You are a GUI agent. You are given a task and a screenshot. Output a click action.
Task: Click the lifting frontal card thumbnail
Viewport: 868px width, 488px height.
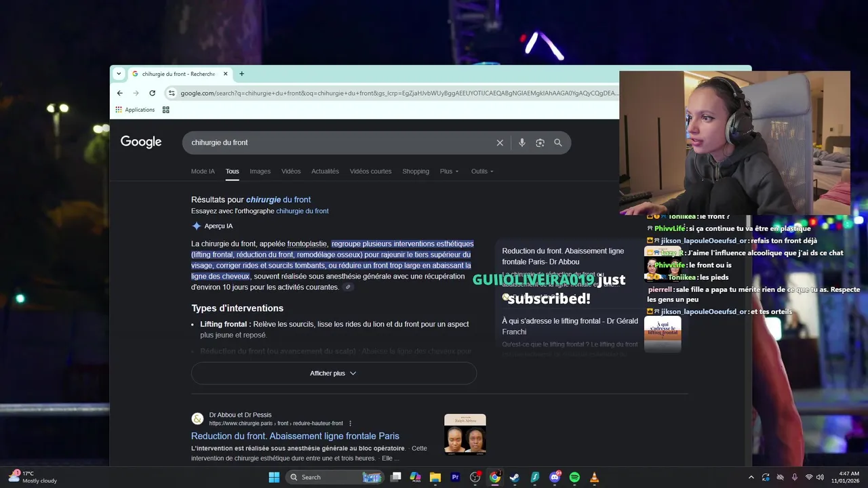[663, 334]
